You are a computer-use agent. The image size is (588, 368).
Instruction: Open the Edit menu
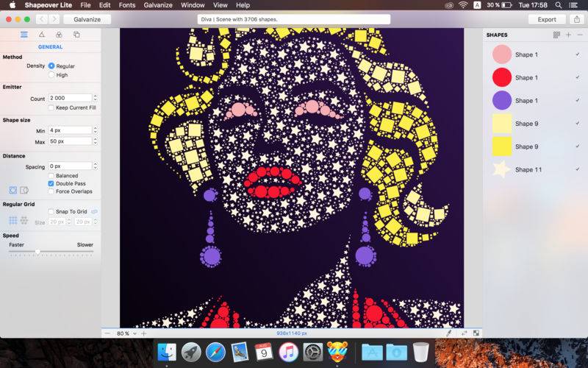[x=104, y=5]
